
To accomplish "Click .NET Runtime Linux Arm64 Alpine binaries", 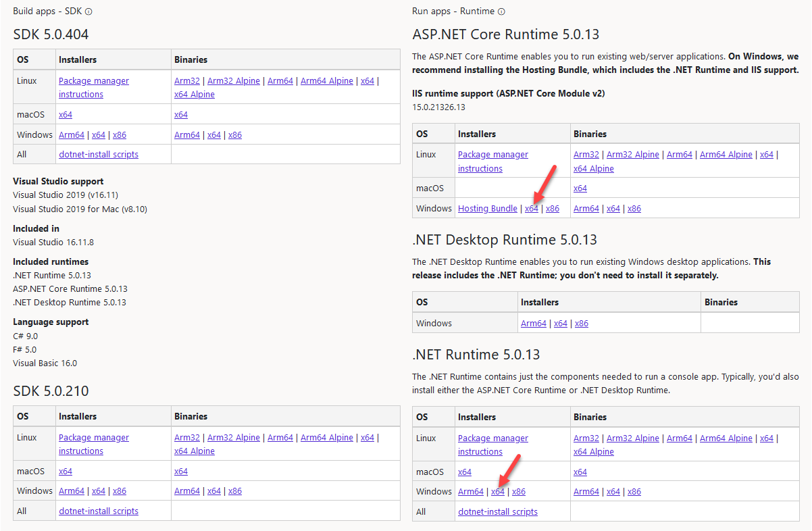I will 726,438.
